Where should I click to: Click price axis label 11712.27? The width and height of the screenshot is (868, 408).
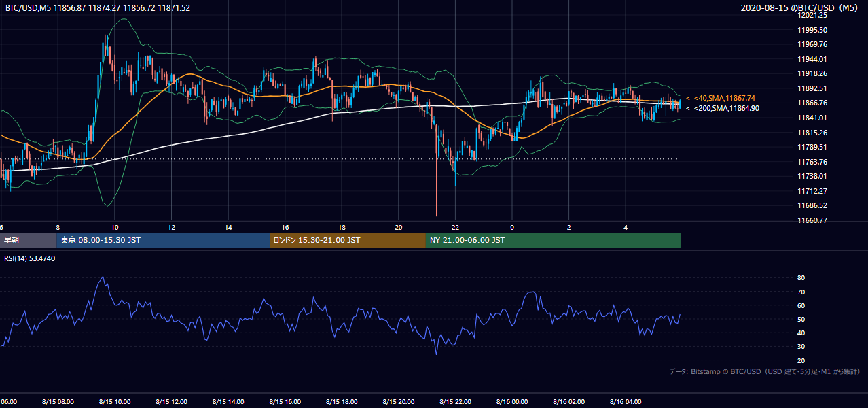click(813, 191)
